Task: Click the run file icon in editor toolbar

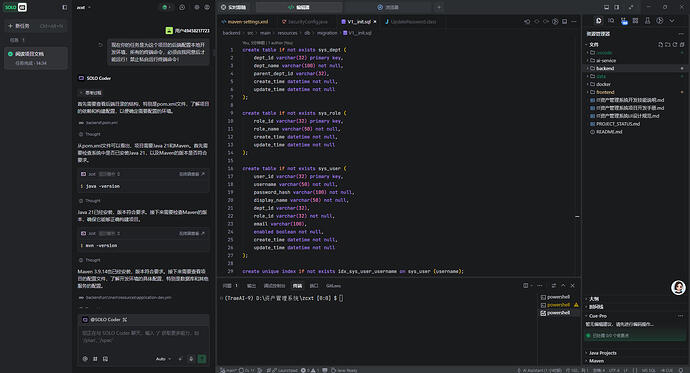Action: click(x=555, y=22)
